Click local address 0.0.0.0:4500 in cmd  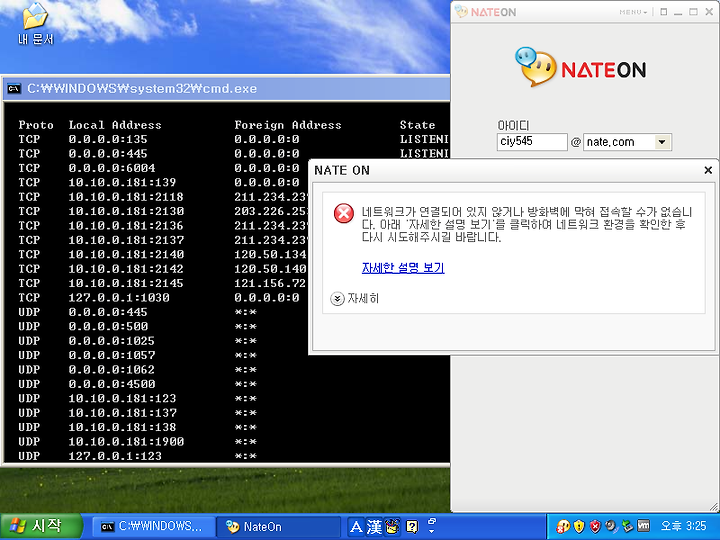point(112,384)
